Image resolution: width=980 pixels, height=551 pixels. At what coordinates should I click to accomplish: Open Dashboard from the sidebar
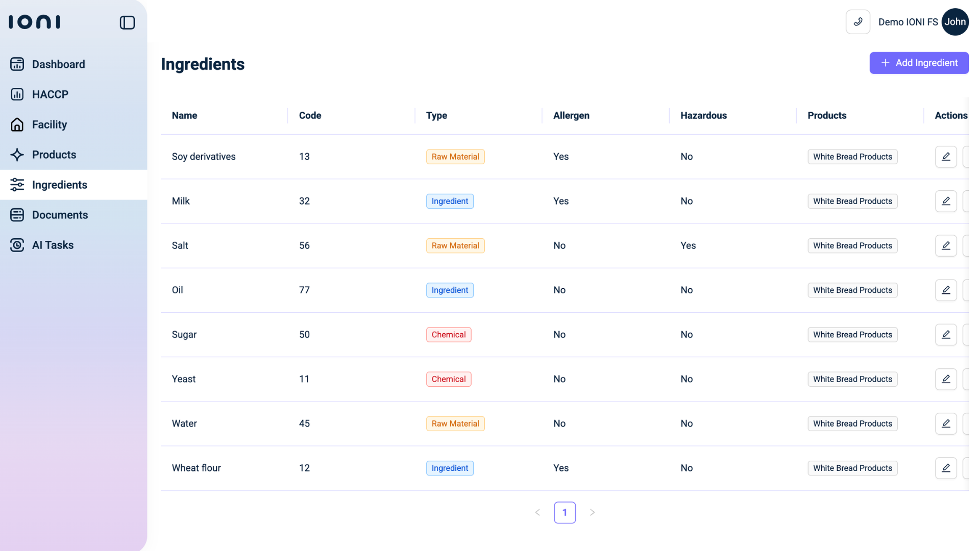click(x=58, y=64)
